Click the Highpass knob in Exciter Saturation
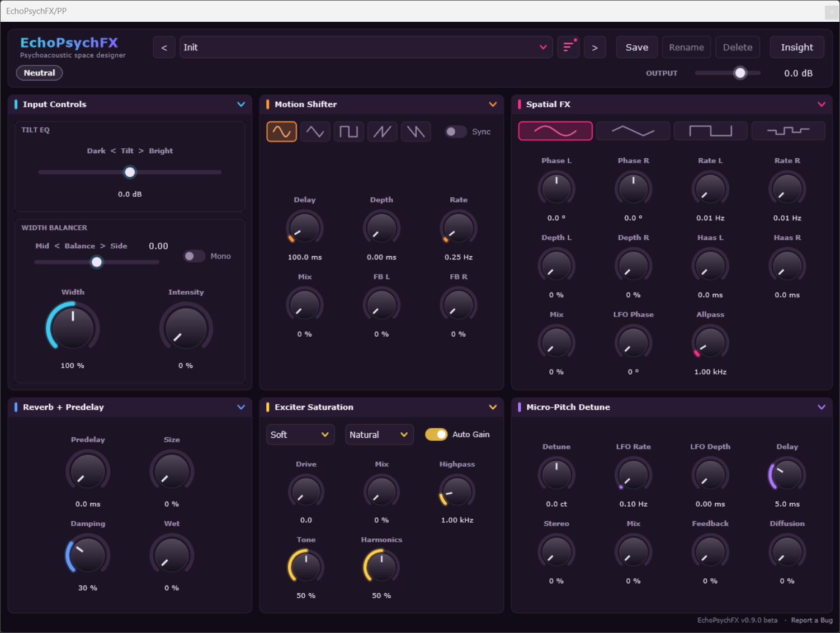The height and width of the screenshot is (633, 840). [x=457, y=492]
